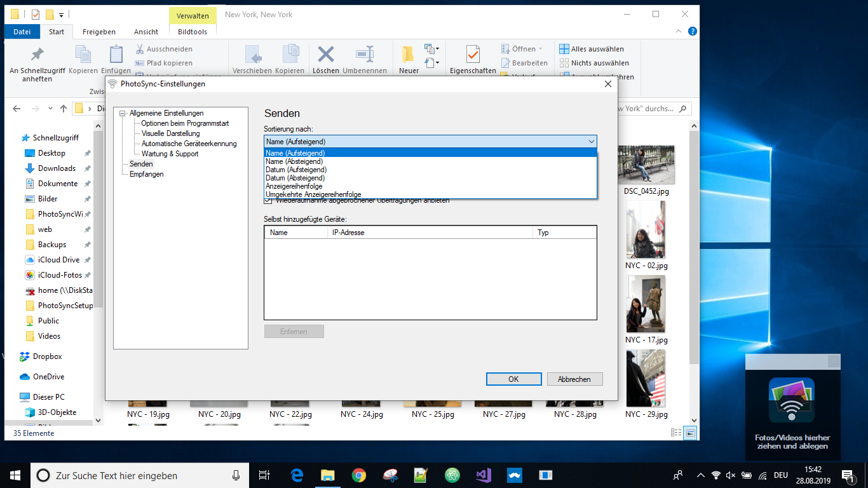This screenshot has width=868, height=488.
Task: Select Datum (Absteigend) from the list
Action: (x=295, y=178)
